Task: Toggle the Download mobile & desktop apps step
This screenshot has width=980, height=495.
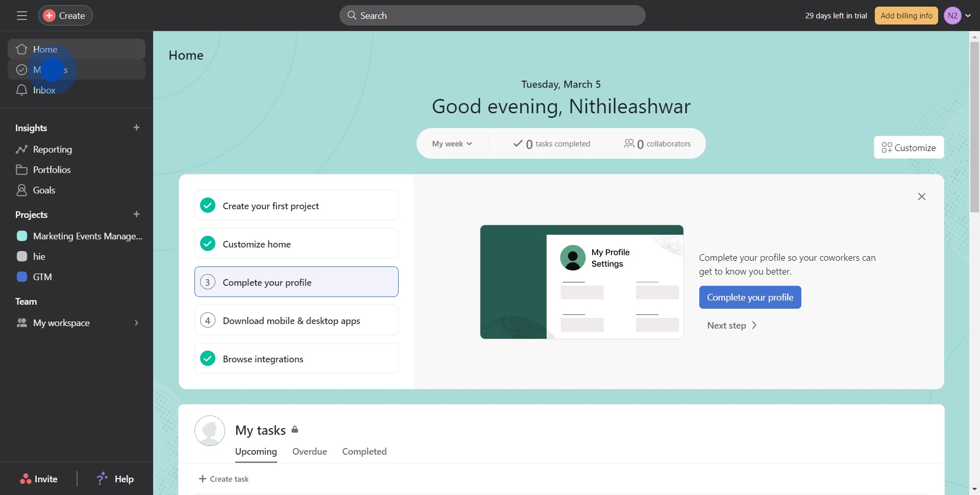Action: click(207, 320)
